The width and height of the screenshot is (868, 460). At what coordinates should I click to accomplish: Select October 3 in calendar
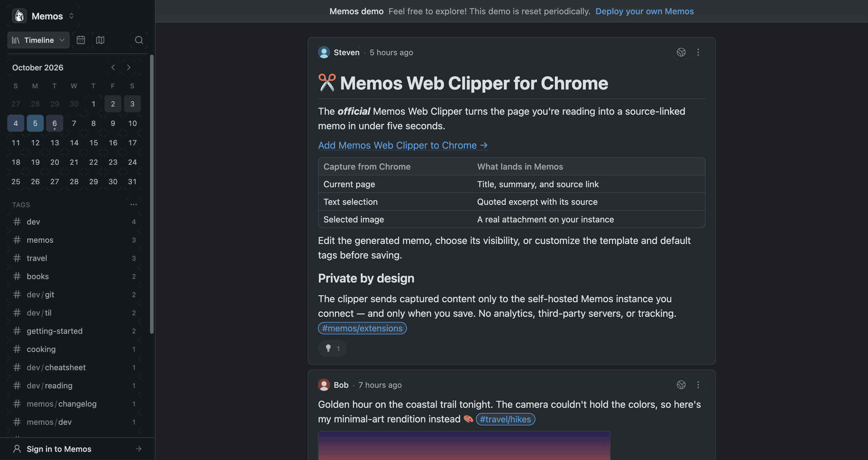coord(132,104)
